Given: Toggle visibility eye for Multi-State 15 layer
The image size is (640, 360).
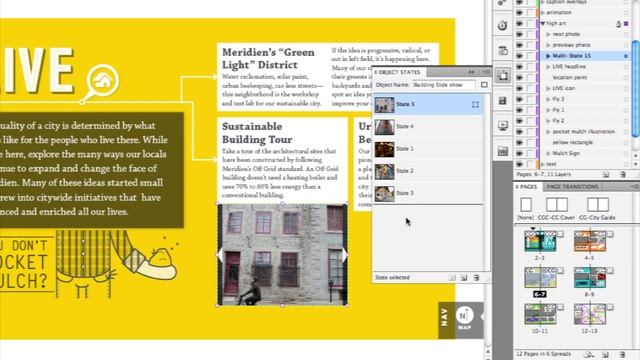Looking at the screenshot, I should click(x=519, y=56).
